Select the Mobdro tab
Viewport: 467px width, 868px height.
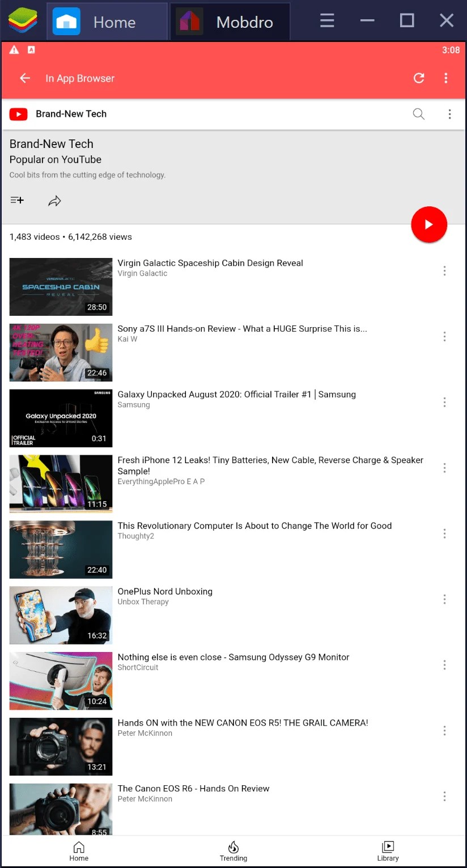coord(230,22)
